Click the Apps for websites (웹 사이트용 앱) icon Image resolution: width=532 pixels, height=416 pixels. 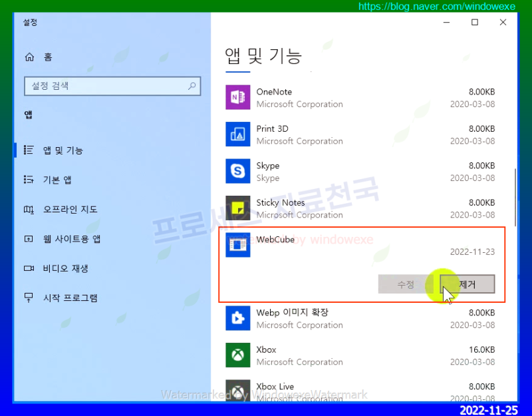pos(29,239)
